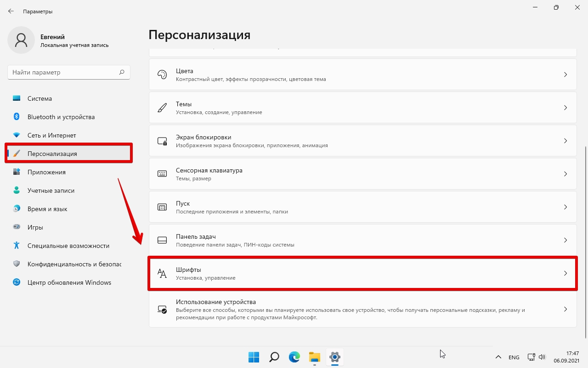The width and height of the screenshot is (588, 368).
Task: Open Время и язык section
Action: (x=69, y=209)
